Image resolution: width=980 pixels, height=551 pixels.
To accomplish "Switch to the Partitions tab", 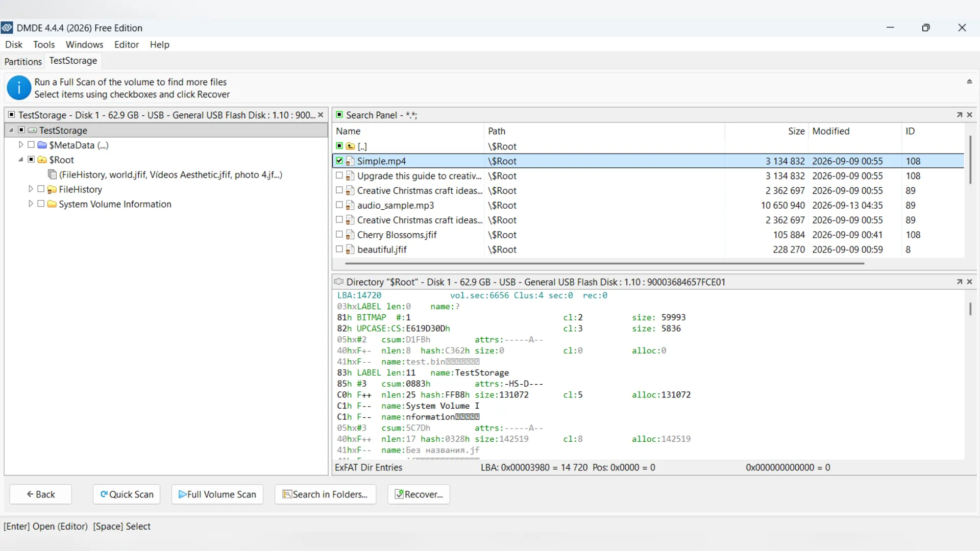I will (x=23, y=61).
